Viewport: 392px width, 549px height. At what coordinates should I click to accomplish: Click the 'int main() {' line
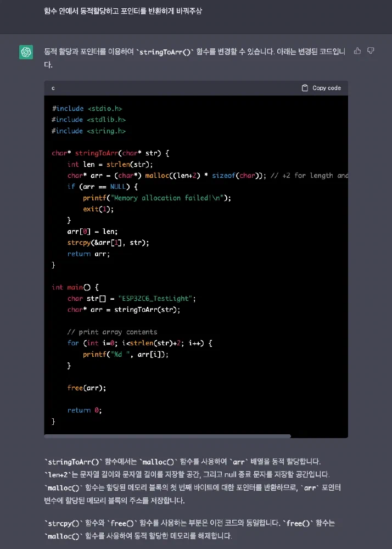coord(75,288)
